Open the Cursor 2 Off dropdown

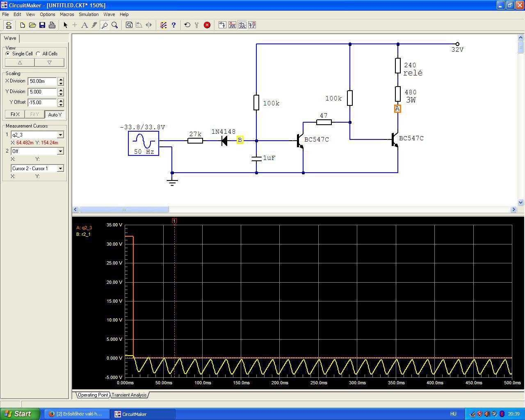point(60,151)
